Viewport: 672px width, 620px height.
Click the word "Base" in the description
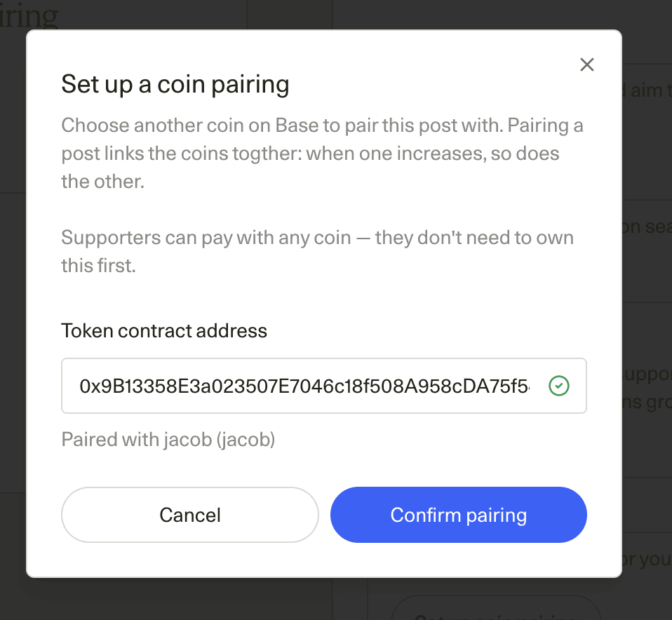[x=297, y=126]
